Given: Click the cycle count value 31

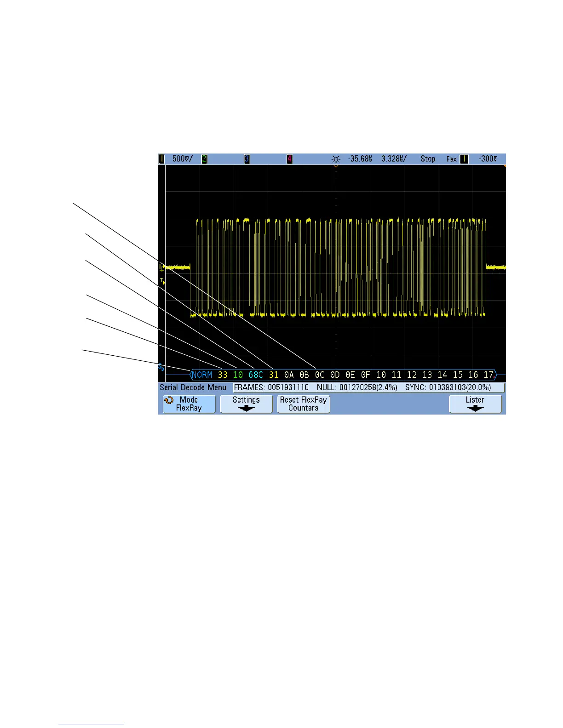Looking at the screenshot, I should (x=274, y=375).
